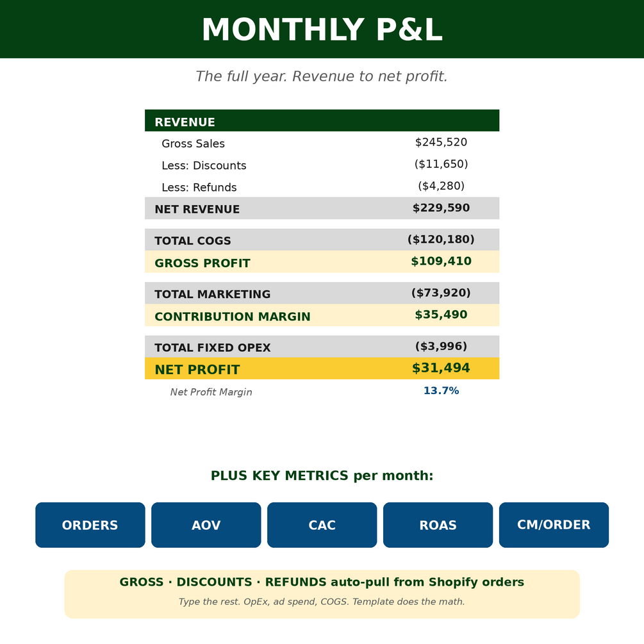
Task: Select the REVENUE section header row
Action: [x=322, y=120]
